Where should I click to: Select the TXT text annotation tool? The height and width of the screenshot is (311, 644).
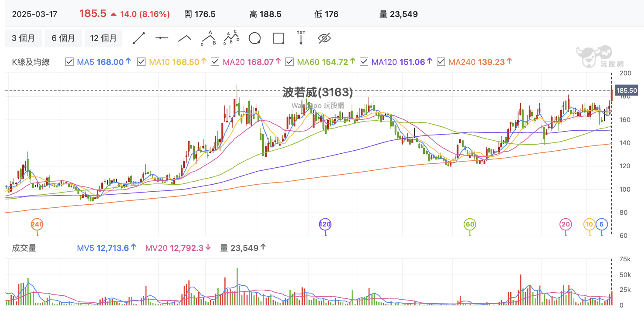pos(301,38)
